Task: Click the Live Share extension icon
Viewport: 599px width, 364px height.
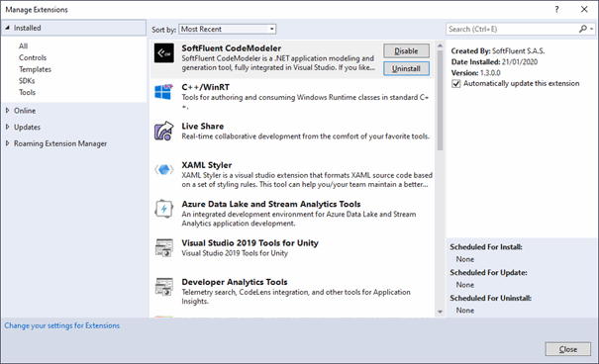Action: (164, 131)
